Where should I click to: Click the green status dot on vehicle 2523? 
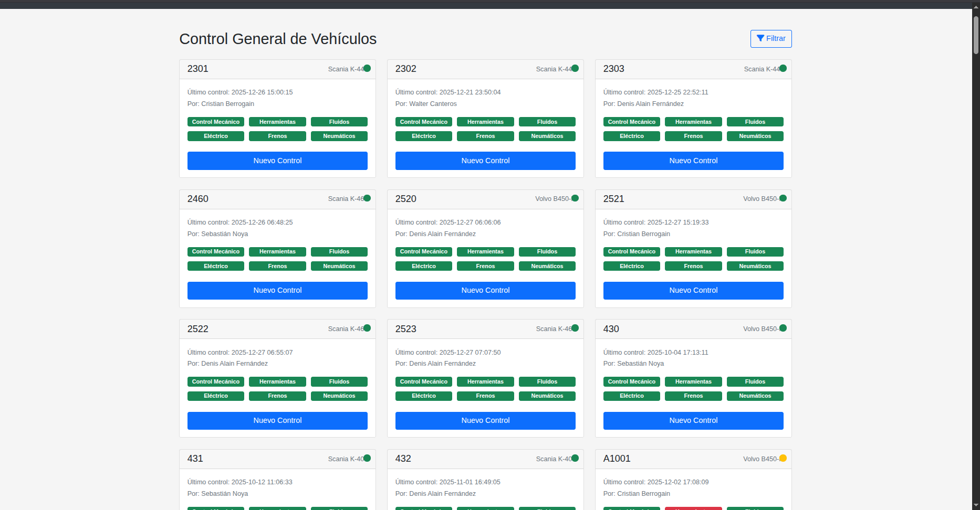tap(575, 328)
